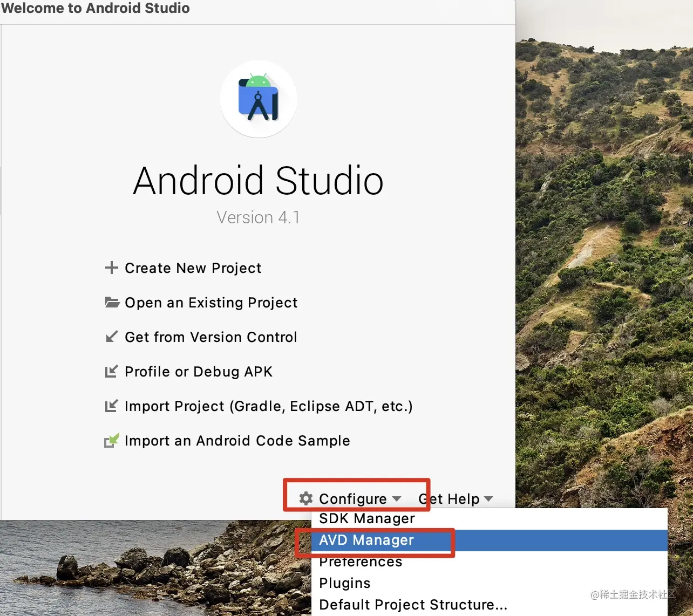Viewport: 693px width, 616px height.
Task: Click the plus icon beside Create New Project
Action: click(x=111, y=268)
